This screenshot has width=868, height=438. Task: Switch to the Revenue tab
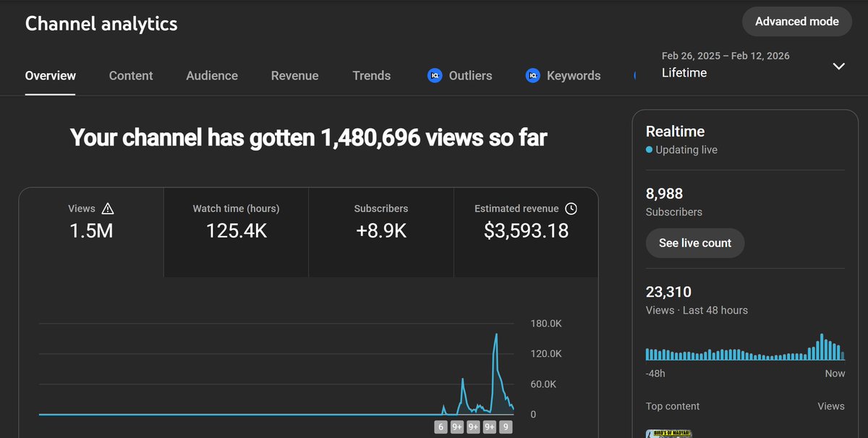(x=294, y=75)
